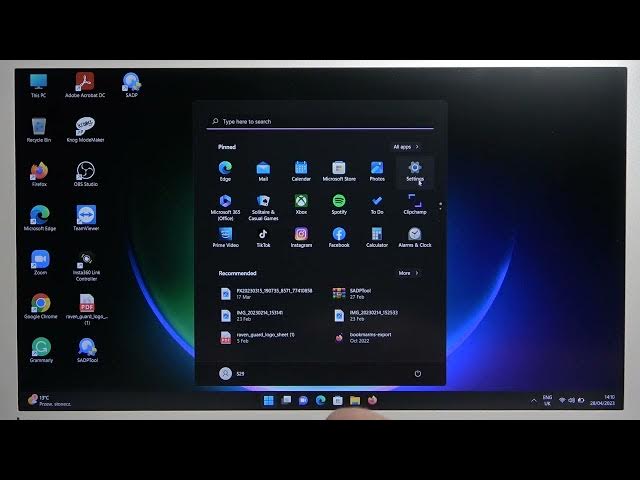This screenshot has width=640, height=480.
Task: Launch TikTok
Action: (263, 238)
